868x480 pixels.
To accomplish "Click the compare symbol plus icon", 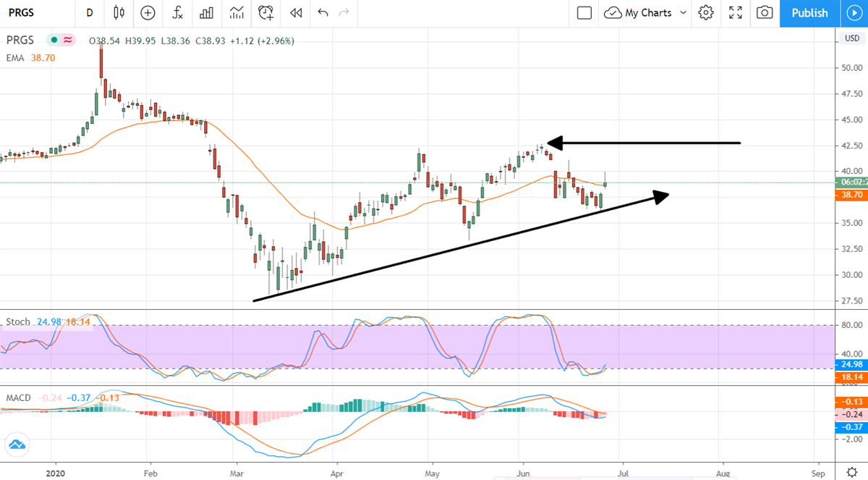I will pyautogui.click(x=148, y=13).
